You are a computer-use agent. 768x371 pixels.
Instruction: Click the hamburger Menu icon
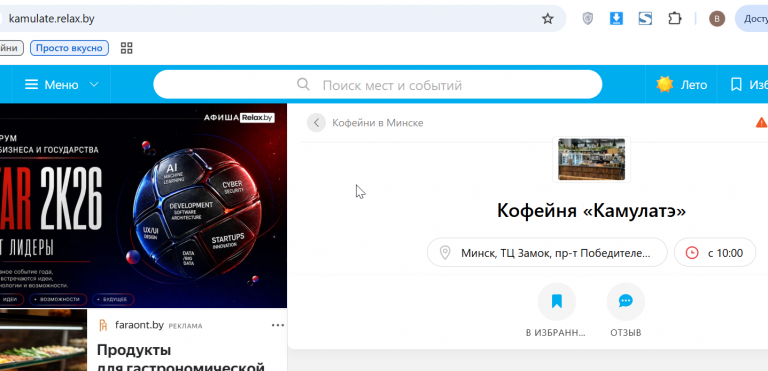31,85
